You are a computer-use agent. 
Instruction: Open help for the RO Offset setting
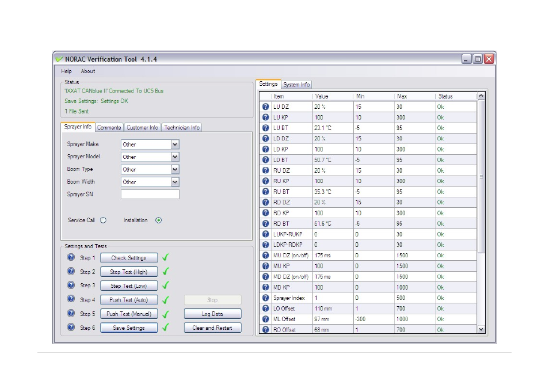point(266,330)
